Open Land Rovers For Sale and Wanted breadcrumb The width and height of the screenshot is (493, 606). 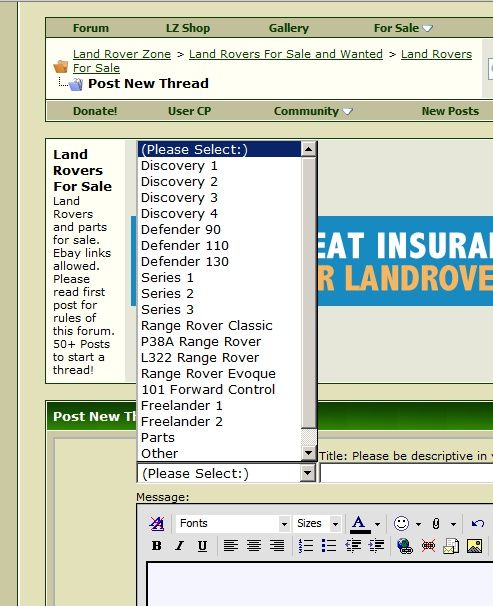point(286,54)
